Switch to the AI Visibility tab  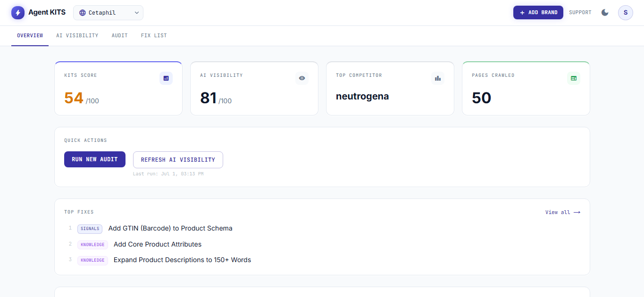[77, 35]
